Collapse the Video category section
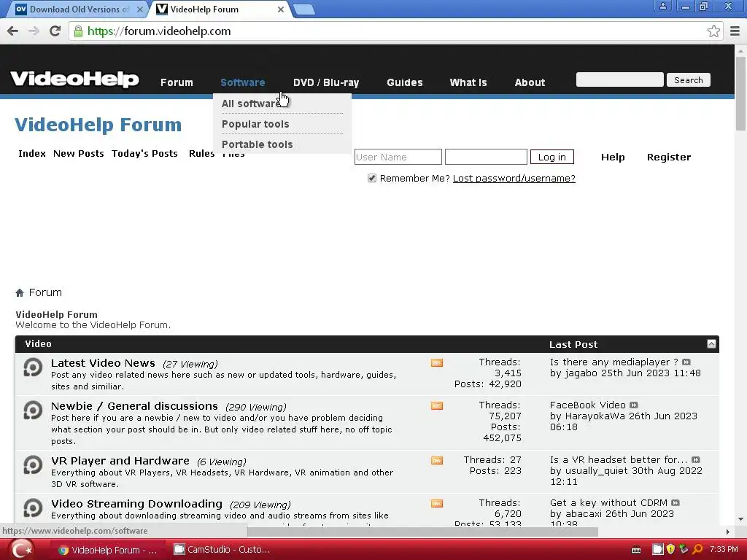The width and height of the screenshot is (747, 560). tap(711, 344)
